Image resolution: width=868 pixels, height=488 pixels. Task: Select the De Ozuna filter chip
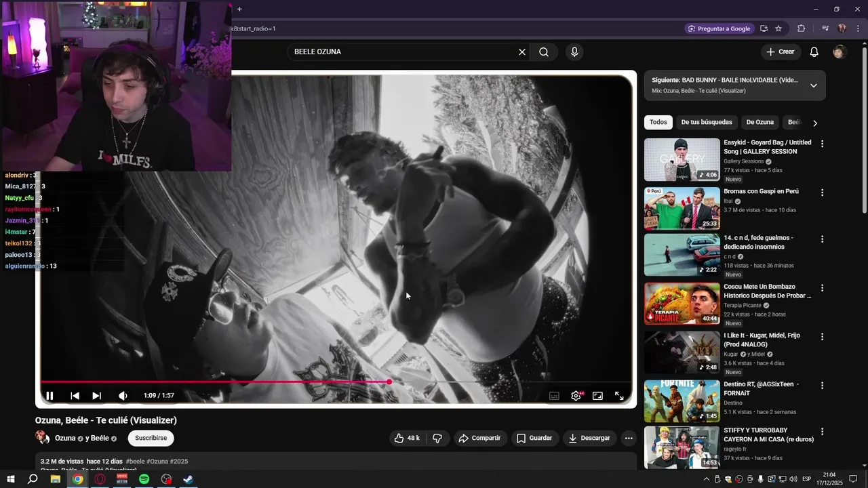759,122
